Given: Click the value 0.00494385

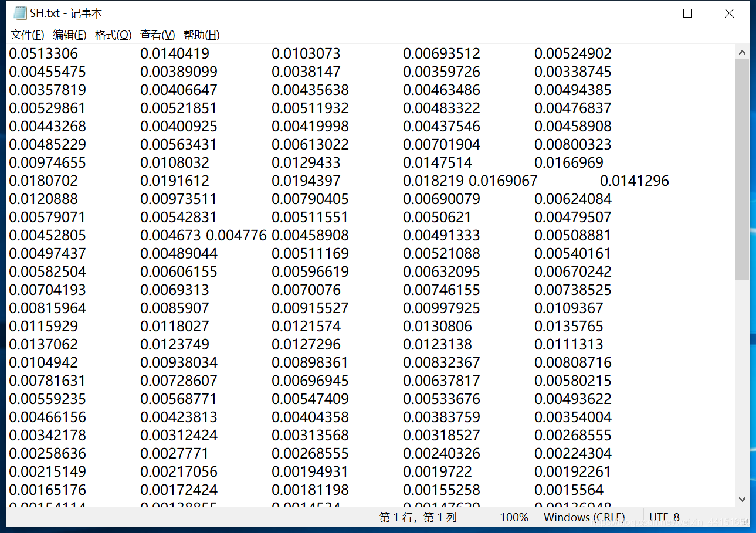Looking at the screenshot, I should pyautogui.click(x=573, y=90).
